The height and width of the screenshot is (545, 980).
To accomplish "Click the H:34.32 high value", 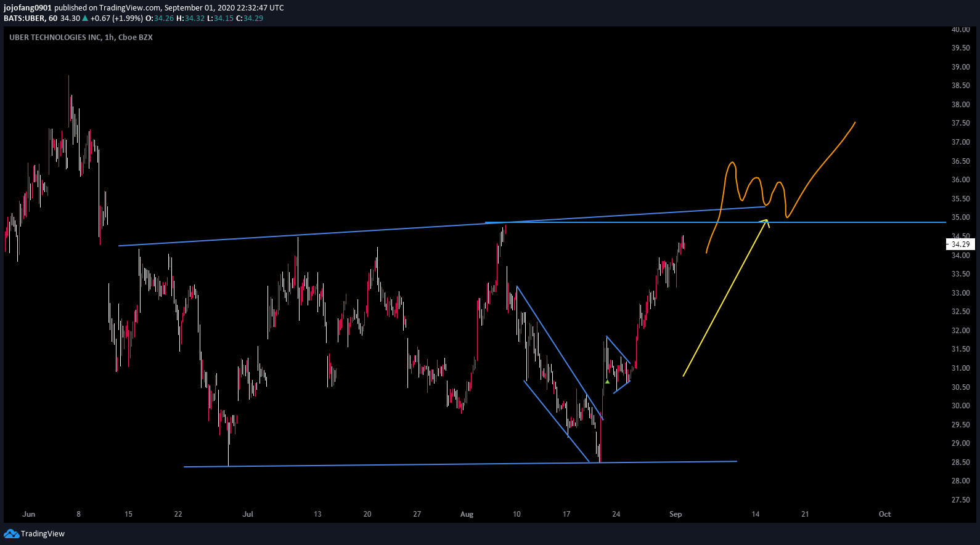I will pyautogui.click(x=190, y=18).
